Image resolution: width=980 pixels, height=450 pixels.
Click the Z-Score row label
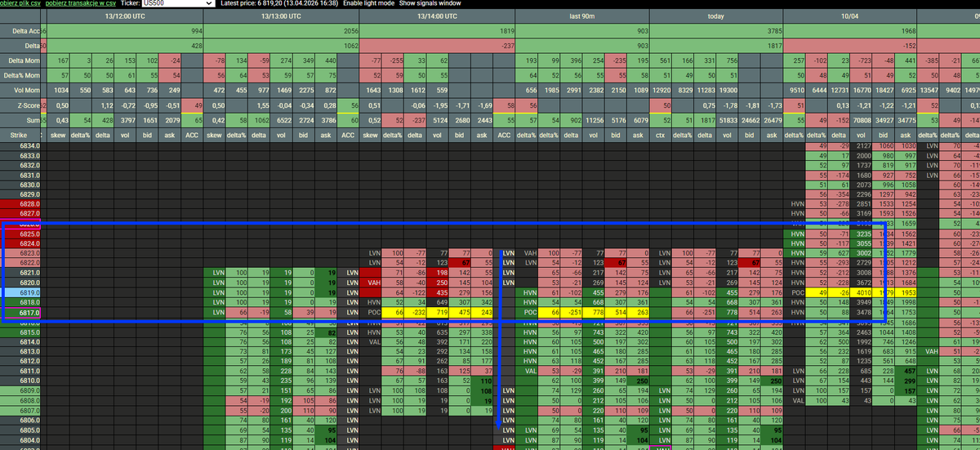[x=20, y=105]
